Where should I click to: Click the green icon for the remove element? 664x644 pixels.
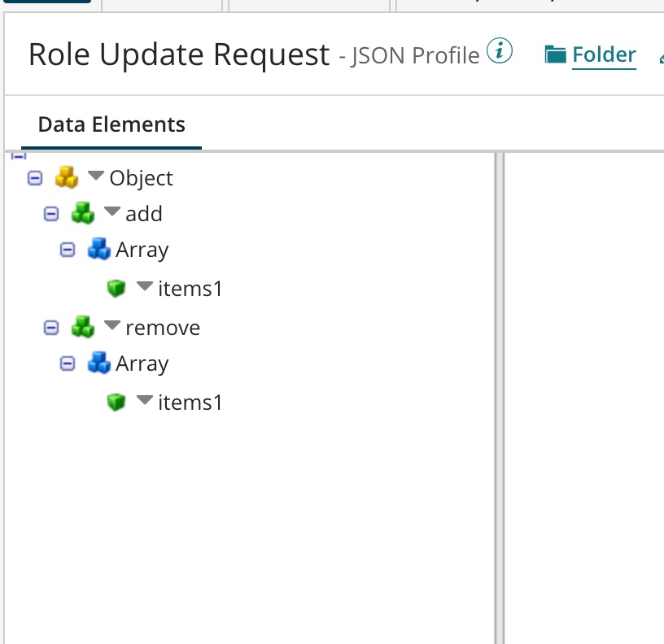[x=83, y=327]
